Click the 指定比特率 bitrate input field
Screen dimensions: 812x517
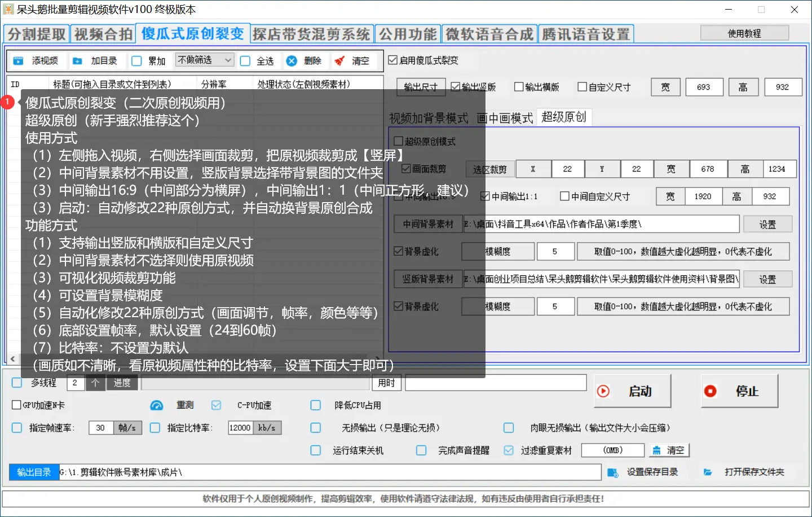coord(240,427)
